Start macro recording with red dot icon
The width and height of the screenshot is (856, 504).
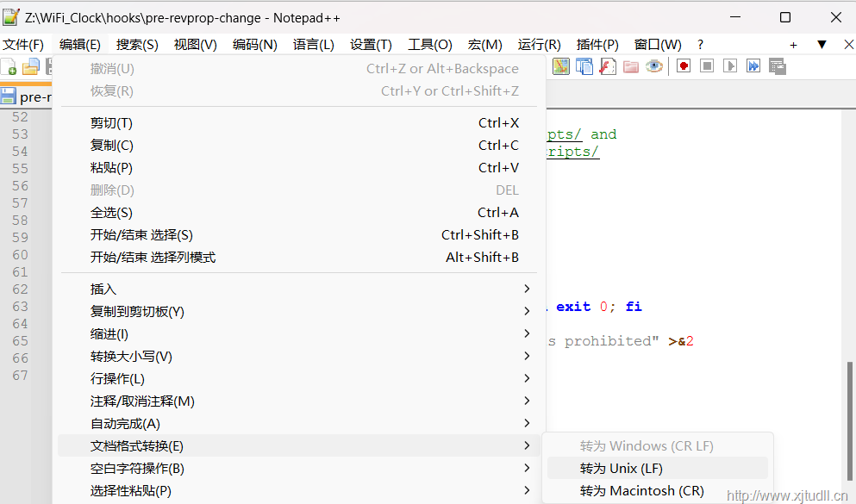click(x=684, y=66)
